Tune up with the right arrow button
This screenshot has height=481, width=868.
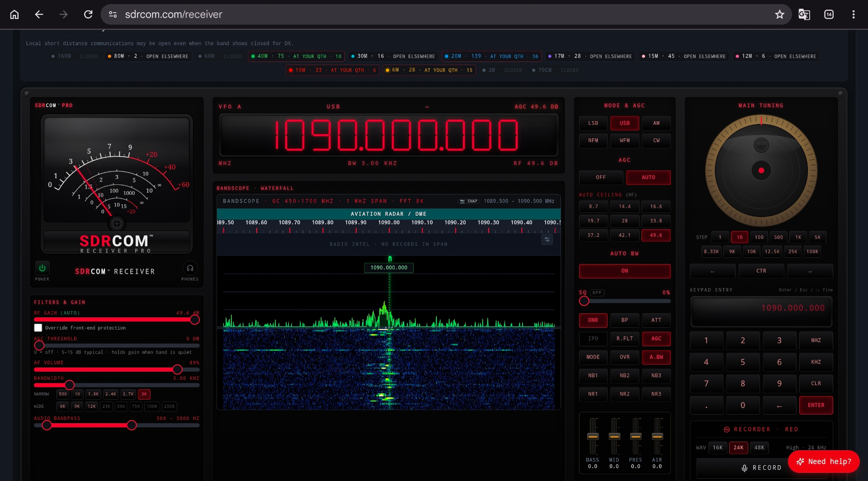coord(810,271)
